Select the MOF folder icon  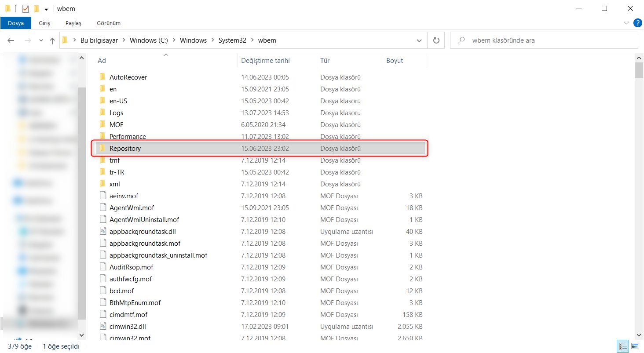[102, 124]
